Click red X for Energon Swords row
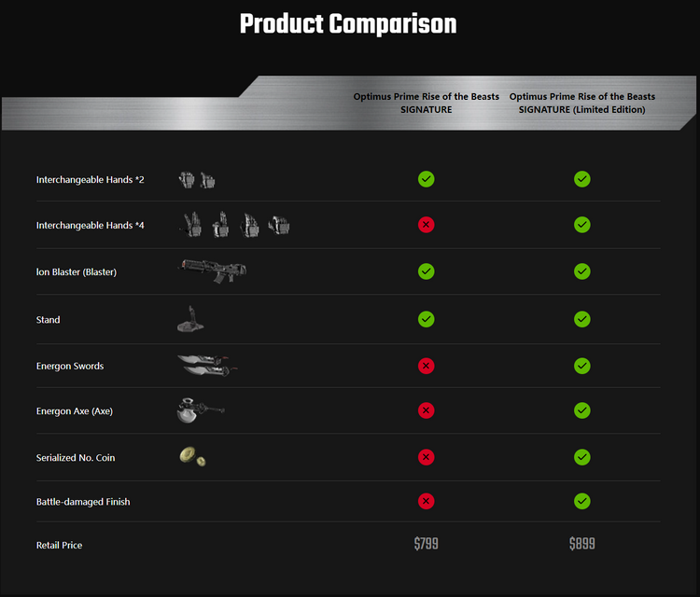 coord(427,366)
